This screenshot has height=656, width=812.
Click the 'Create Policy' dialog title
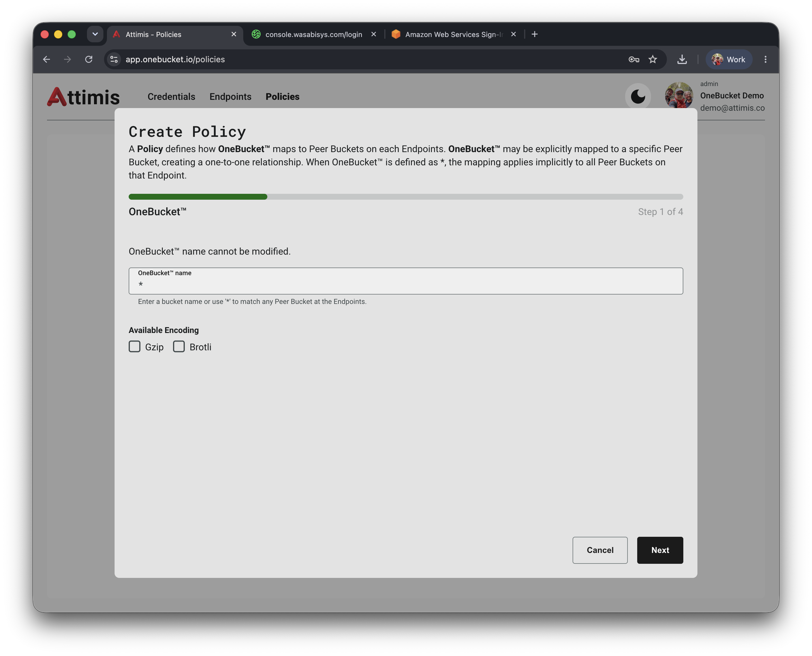point(187,132)
